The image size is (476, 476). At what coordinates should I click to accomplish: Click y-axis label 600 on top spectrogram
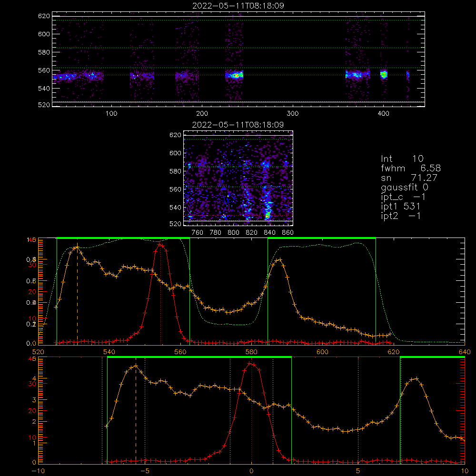click(44, 34)
